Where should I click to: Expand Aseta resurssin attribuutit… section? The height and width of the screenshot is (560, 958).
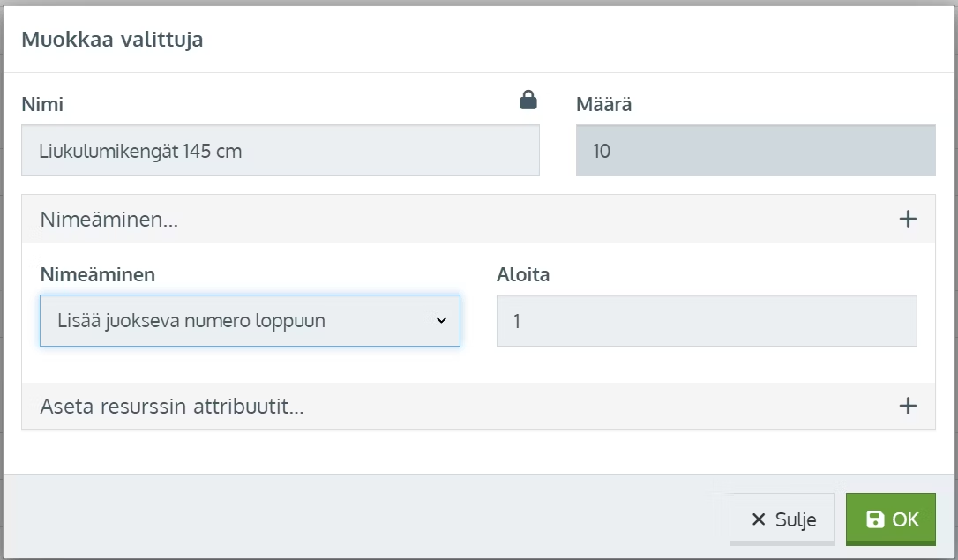point(478,406)
